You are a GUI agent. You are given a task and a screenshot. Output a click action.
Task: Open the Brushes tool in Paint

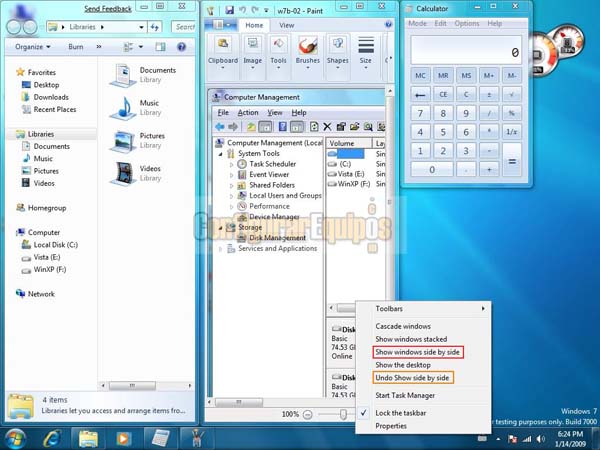point(307,53)
